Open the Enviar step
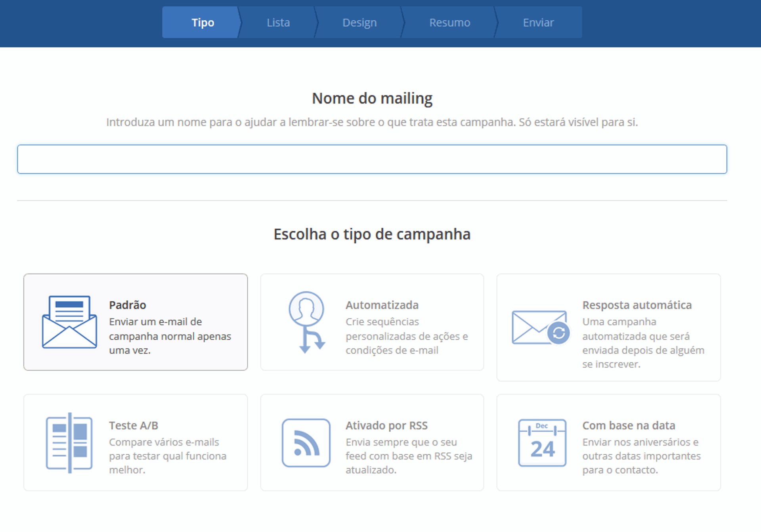 538,23
